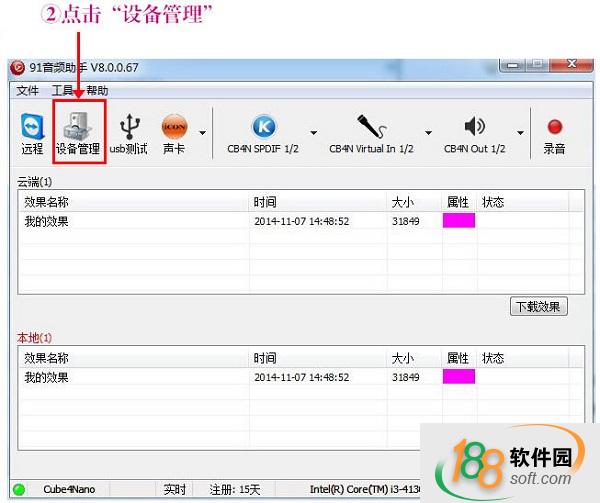Start recording with the 录音 button
Image resolution: width=600 pixels, height=503 pixels.
click(x=554, y=135)
